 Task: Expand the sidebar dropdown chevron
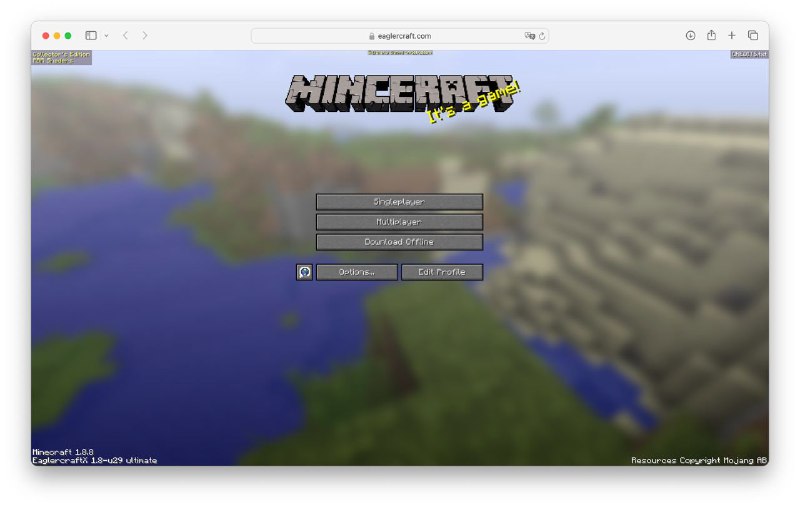(x=106, y=35)
